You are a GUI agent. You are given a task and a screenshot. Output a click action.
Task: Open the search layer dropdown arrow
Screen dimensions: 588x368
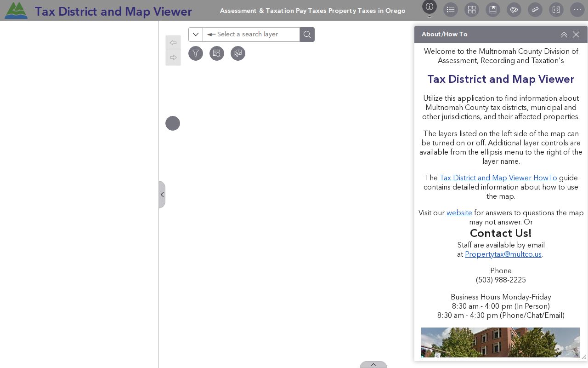tap(196, 34)
